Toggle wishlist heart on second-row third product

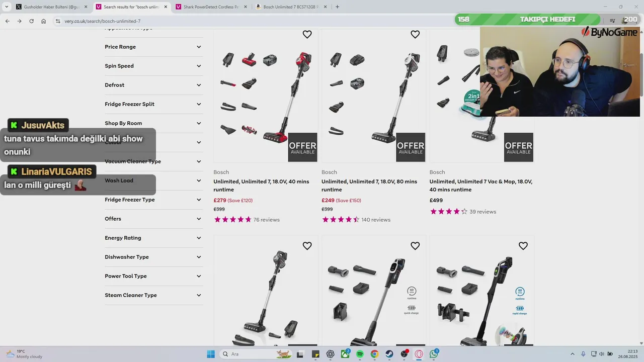523,246
